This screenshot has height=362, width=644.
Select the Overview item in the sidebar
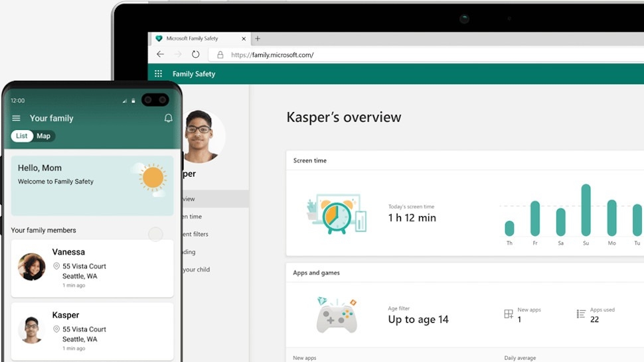[x=216, y=199]
